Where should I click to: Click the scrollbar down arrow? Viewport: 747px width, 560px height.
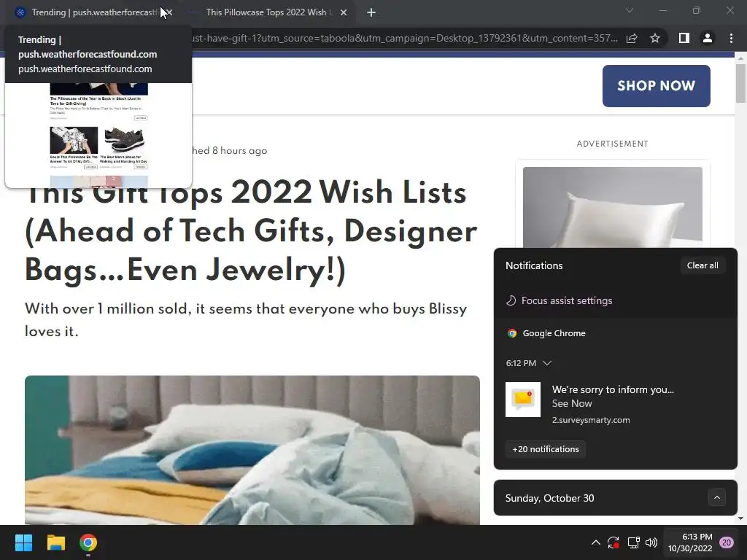[740, 518]
